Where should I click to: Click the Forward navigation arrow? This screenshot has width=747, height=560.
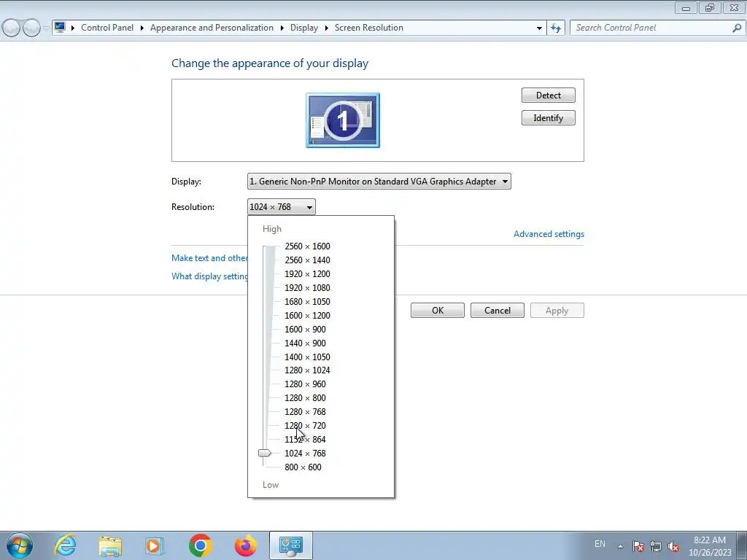pos(31,28)
